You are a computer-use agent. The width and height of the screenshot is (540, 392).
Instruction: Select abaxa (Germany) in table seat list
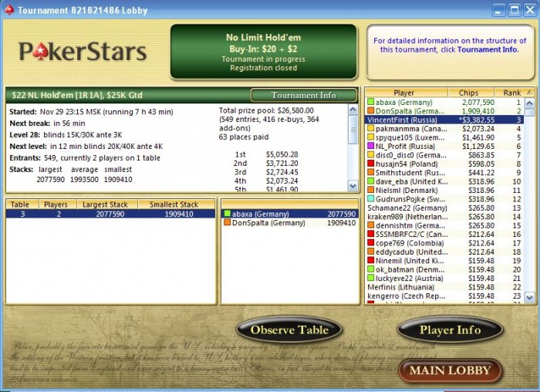click(289, 214)
